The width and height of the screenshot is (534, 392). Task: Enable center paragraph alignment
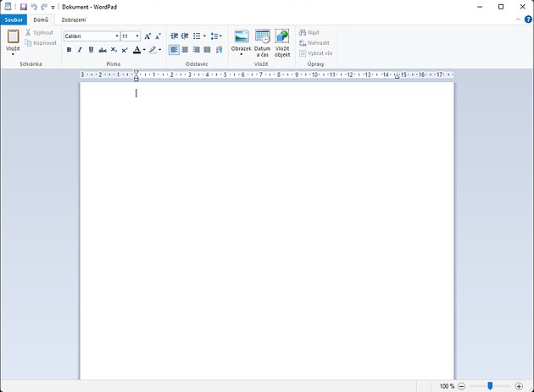(185, 50)
